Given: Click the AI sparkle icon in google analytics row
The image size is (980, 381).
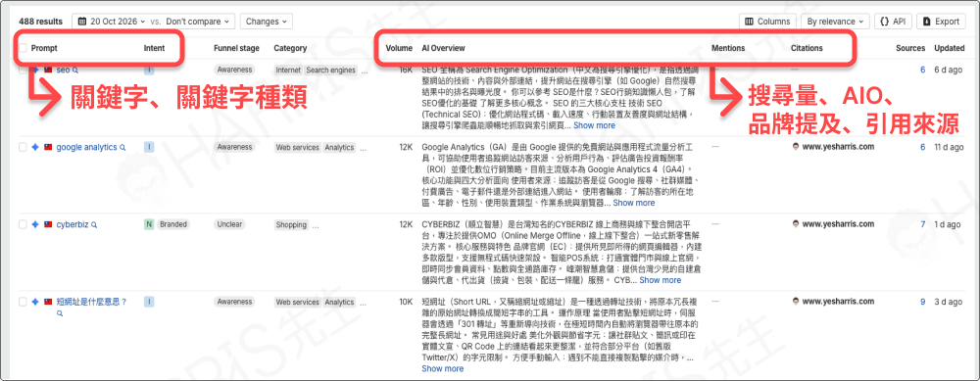Looking at the screenshot, I should (35, 147).
